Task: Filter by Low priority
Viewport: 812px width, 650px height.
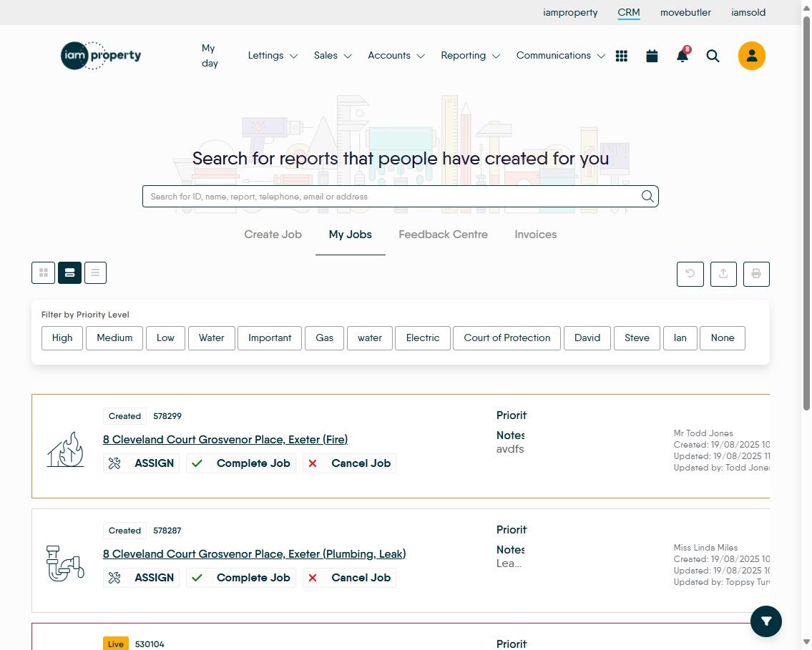Action: pos(165,338)
